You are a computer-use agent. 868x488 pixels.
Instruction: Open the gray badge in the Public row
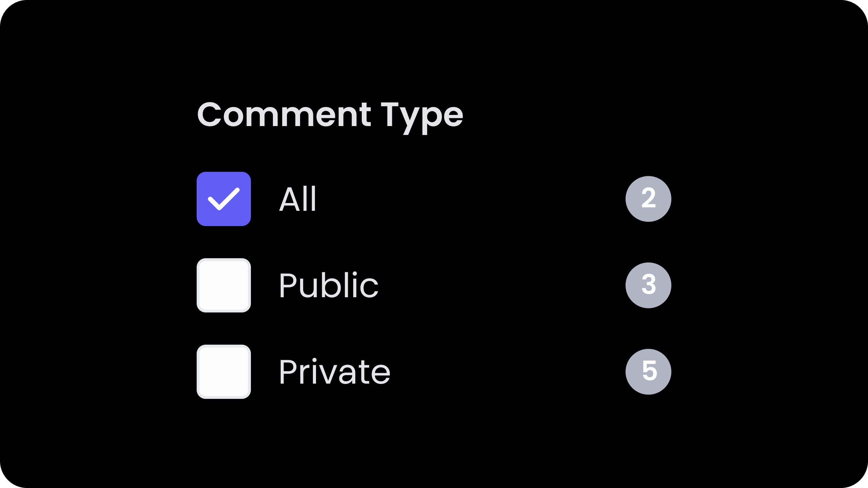pos(648,285)
